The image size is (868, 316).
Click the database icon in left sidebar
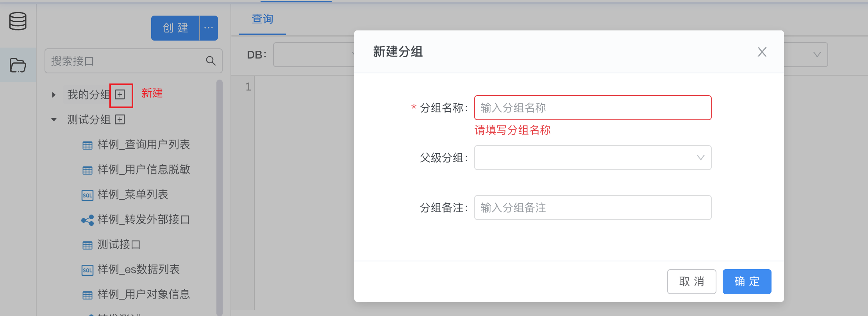18,21
